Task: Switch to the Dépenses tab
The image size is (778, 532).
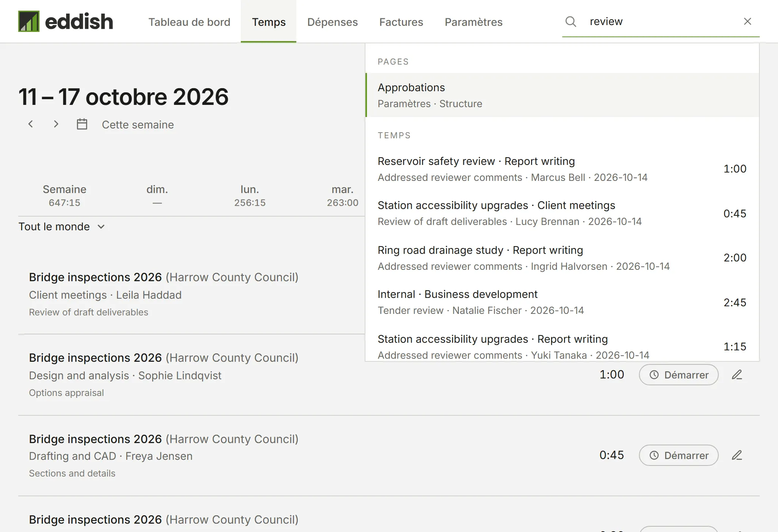Action: pos(332,22)
